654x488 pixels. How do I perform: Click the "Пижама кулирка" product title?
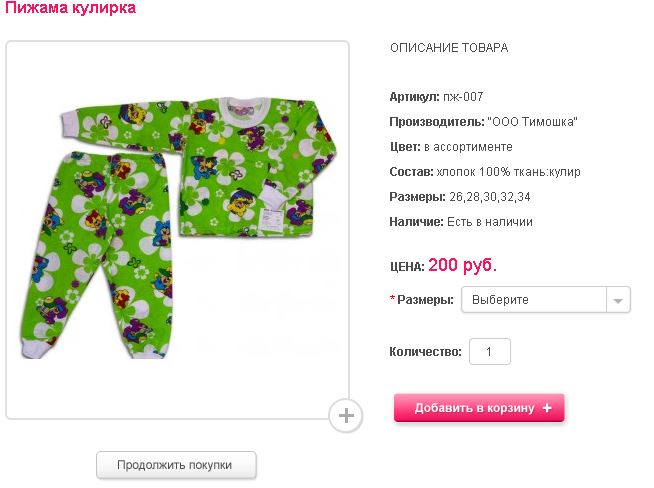(71, 8)
